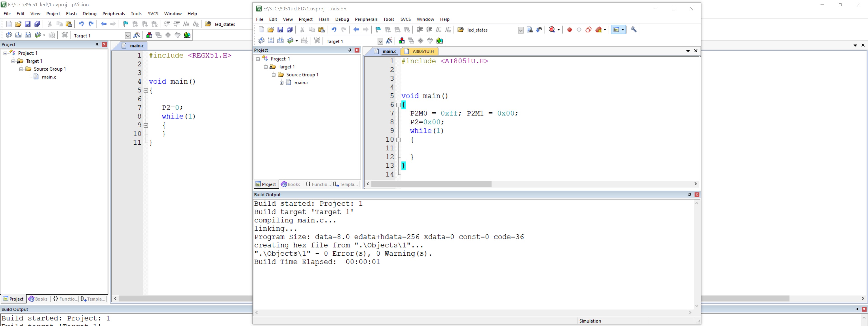Click Translate icon in LED window build toolbar
The width and height of the screenshot is (868, 326).
click(x=261, y=41)
